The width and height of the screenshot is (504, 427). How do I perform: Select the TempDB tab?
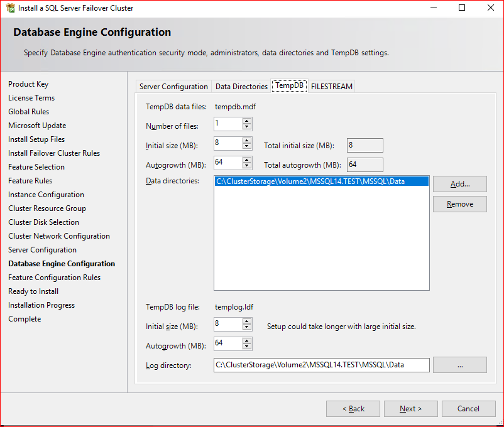[x=289, y=85]
